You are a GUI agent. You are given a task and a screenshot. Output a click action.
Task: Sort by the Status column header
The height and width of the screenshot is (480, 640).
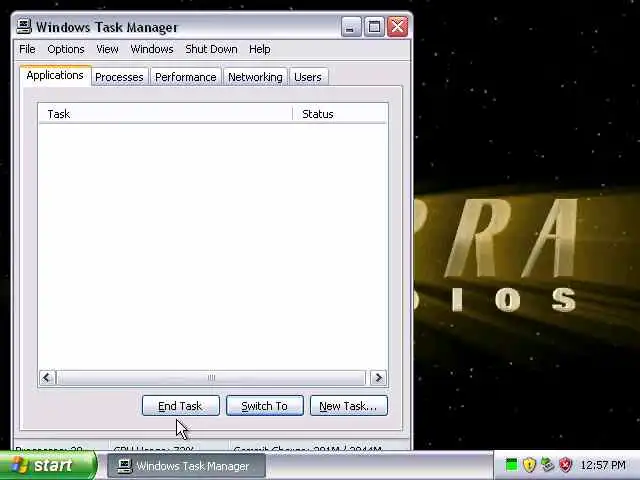tap(340, 114)
